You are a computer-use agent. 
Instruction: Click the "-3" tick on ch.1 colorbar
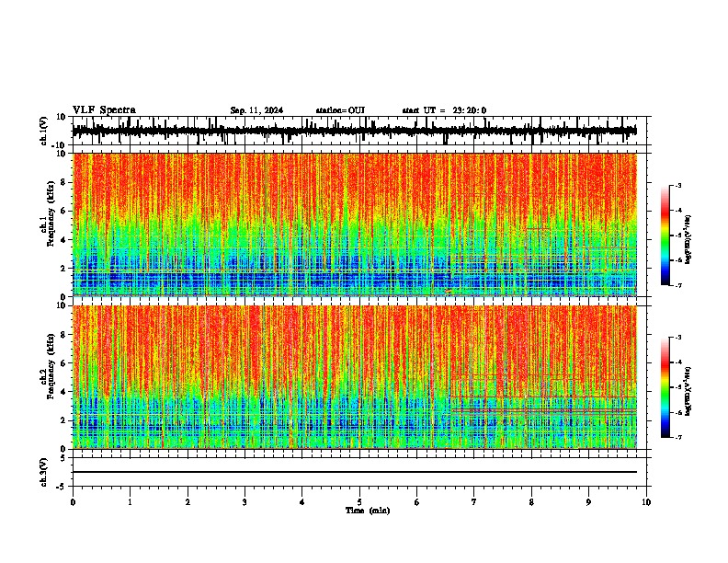(678, 185)
